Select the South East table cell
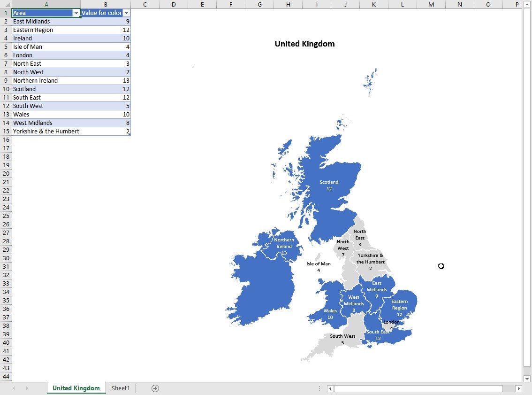Image resolution: width=532 pixels, height=395 pixels. click(x=46, y=98)
